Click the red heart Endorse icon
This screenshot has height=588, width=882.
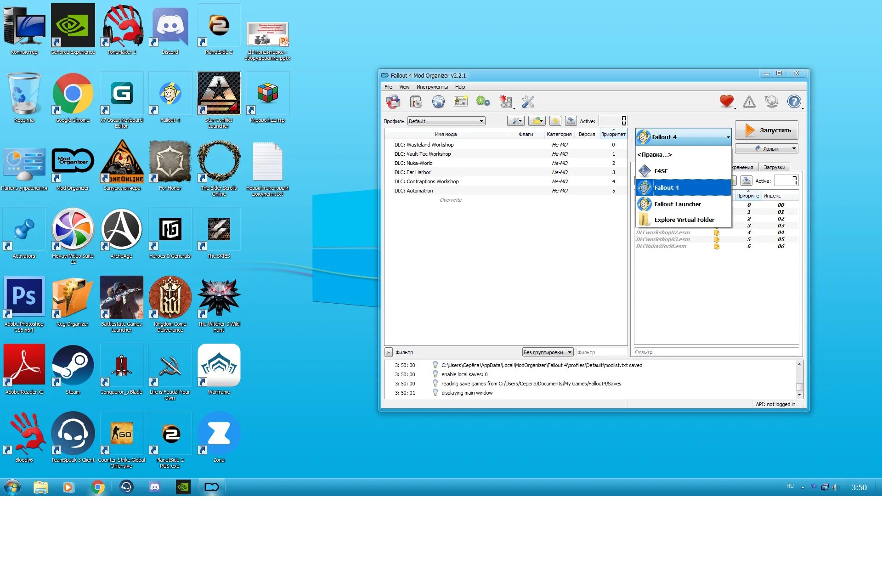point(727,102)
